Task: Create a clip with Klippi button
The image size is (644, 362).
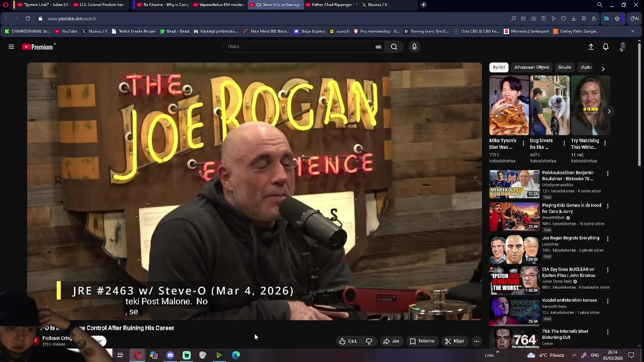Action: [454, 341]
